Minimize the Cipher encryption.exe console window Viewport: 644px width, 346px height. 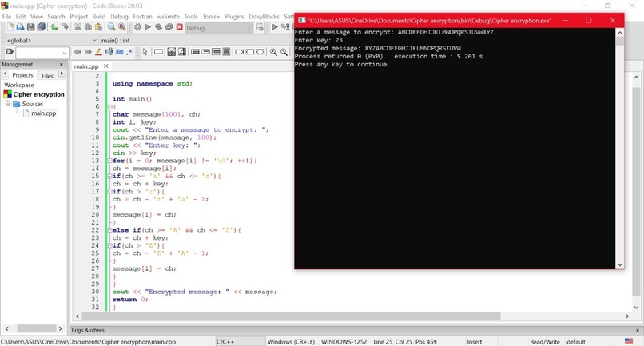[566, 20]
